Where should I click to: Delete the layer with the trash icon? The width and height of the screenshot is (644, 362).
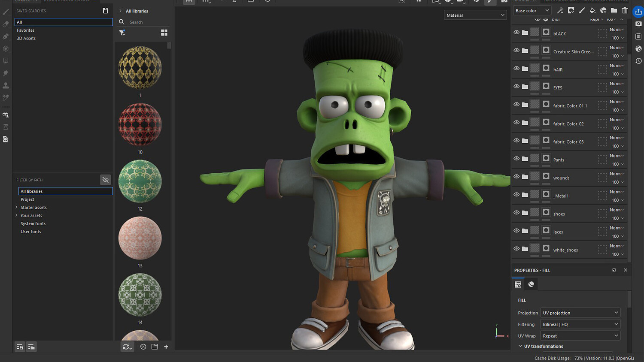(x=625, y=10)
